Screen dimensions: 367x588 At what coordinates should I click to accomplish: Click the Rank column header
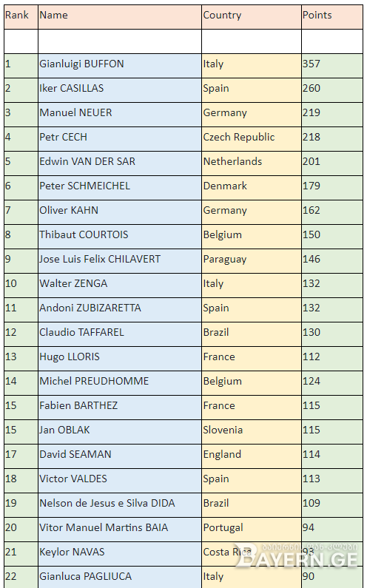pyautogui.click(x=21, y=17)
